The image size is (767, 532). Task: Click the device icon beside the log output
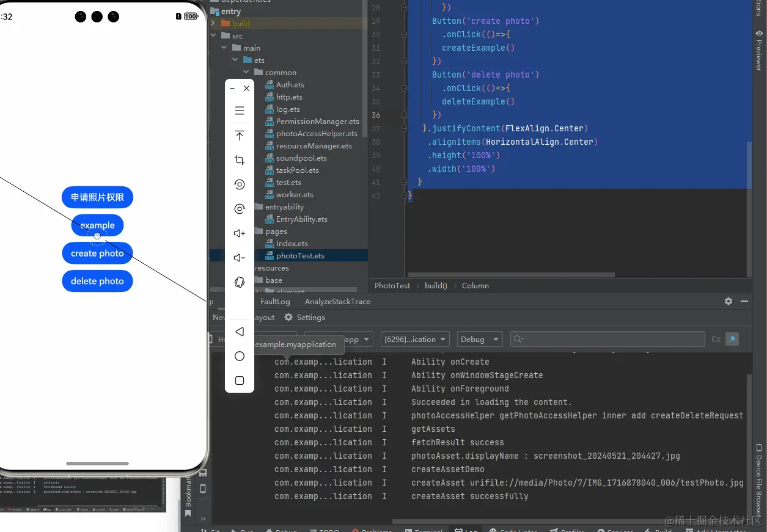(x=203, y=489)
